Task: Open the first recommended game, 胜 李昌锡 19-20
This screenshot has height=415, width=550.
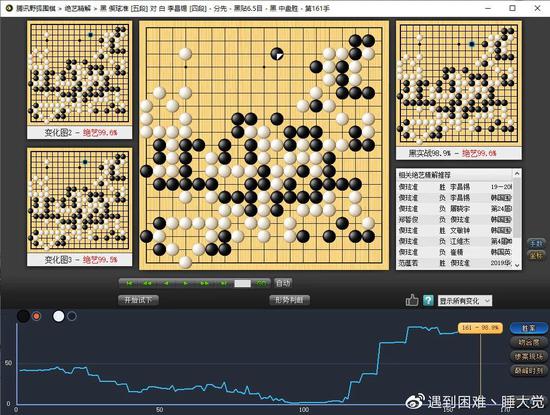Action: [455, 187]
